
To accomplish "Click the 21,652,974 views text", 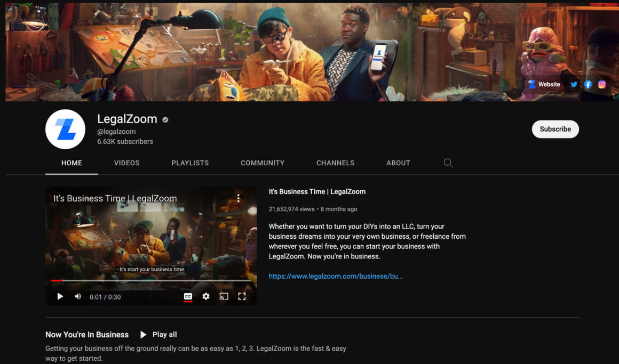I will pyautogui.click(x=292, y=209).
